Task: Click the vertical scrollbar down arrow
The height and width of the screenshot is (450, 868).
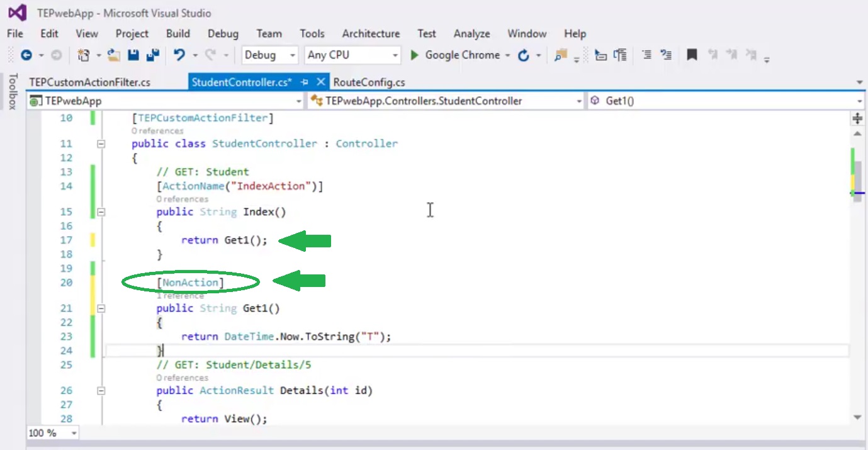Action: coord(857,417)
